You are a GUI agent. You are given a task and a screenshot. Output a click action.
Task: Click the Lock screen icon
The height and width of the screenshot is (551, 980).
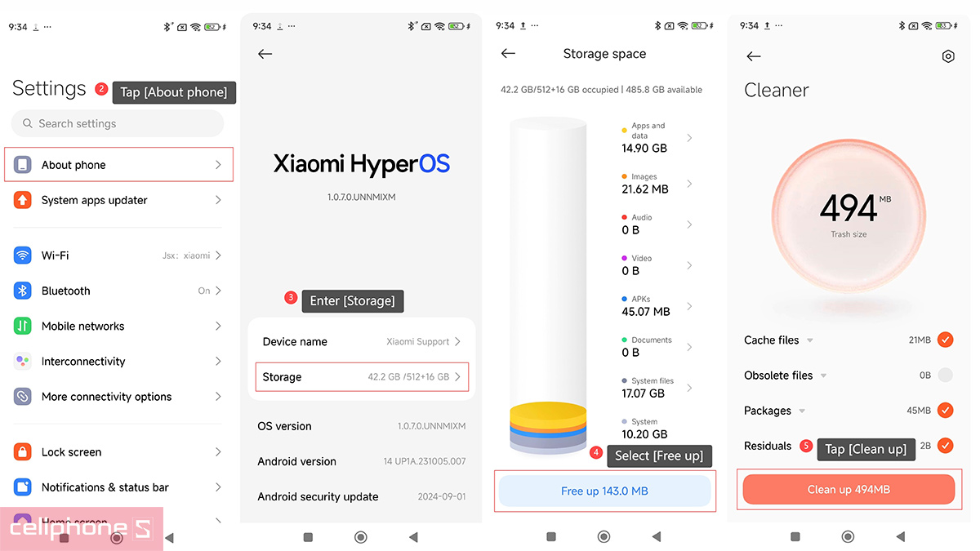[23, 452]
